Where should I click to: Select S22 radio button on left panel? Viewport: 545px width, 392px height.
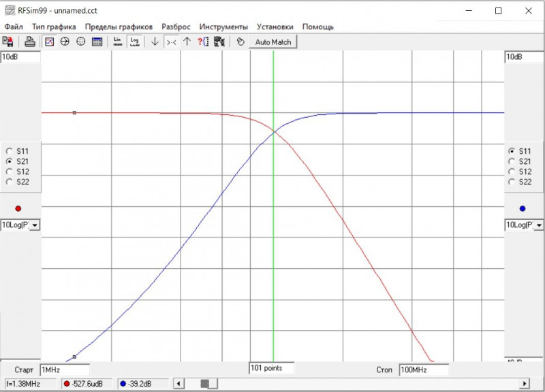tap(9, 182)
